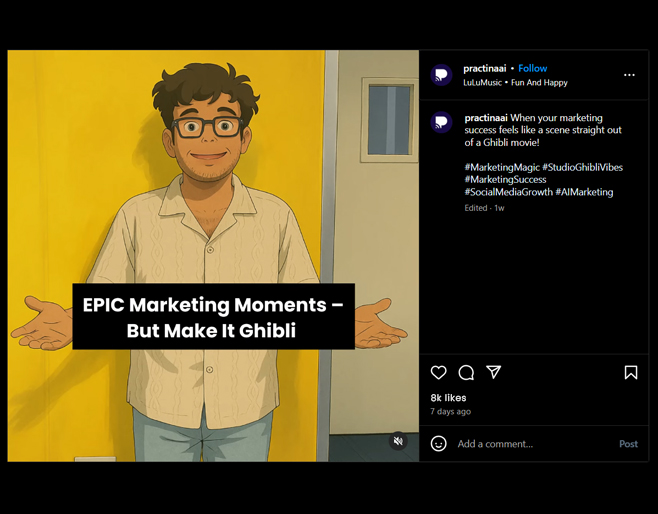
Task: Click practinaai avatar beside the caption
Action: click(x=441, y=123)
